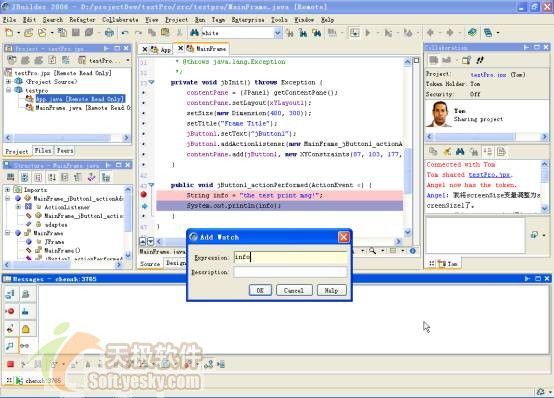This screenshot has width=554, height=398.
Task: Click the threads and call stack debugger icon
Action: click(x=10, y=293)
